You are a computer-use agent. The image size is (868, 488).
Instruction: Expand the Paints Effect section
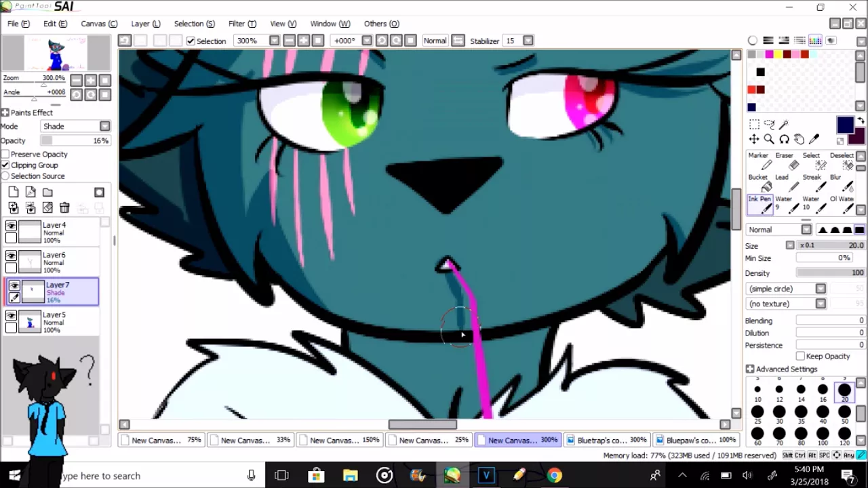tap(5, 113)
